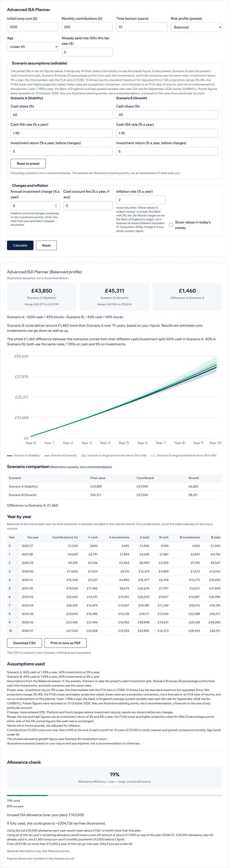The image size is (229, 868).
Task: Click 'Tax year' column header
Action: (x=33, y=537)
